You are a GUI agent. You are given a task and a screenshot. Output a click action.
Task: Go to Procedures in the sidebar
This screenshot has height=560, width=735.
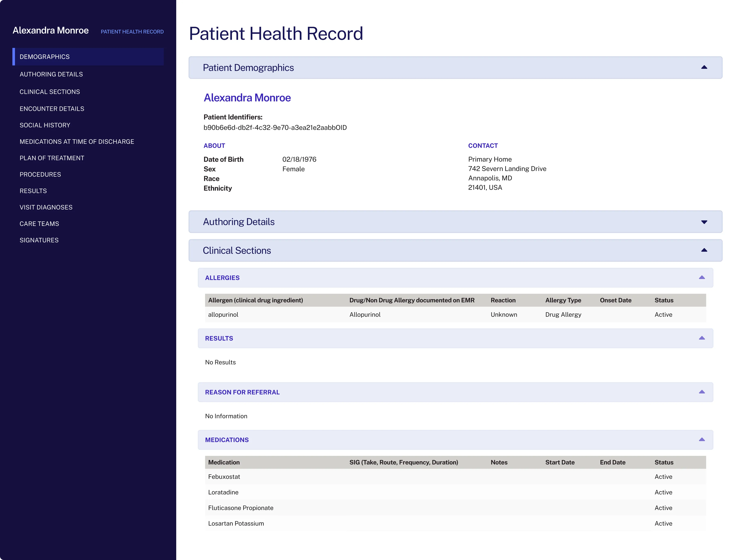[x=40, y=175]
